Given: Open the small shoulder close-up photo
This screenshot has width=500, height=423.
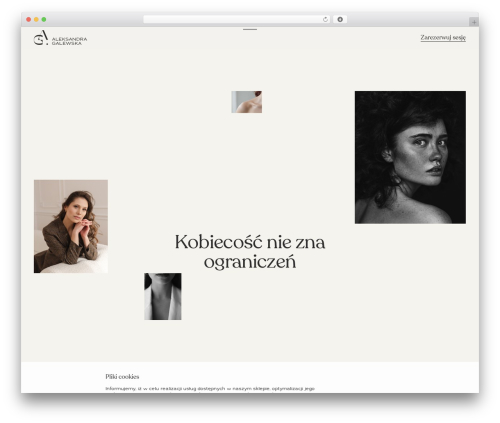Looking at the screenshot, I should coord(247,102).
